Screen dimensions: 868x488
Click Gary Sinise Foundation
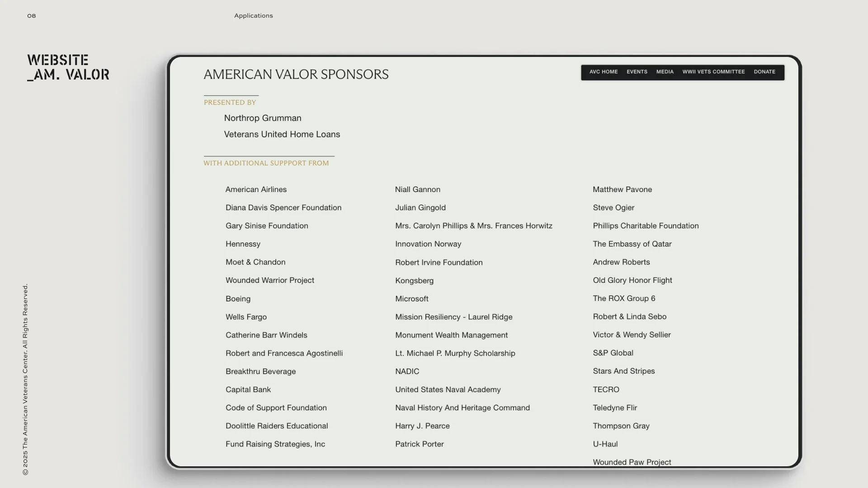pyautogui.click(x=267, y=226)
